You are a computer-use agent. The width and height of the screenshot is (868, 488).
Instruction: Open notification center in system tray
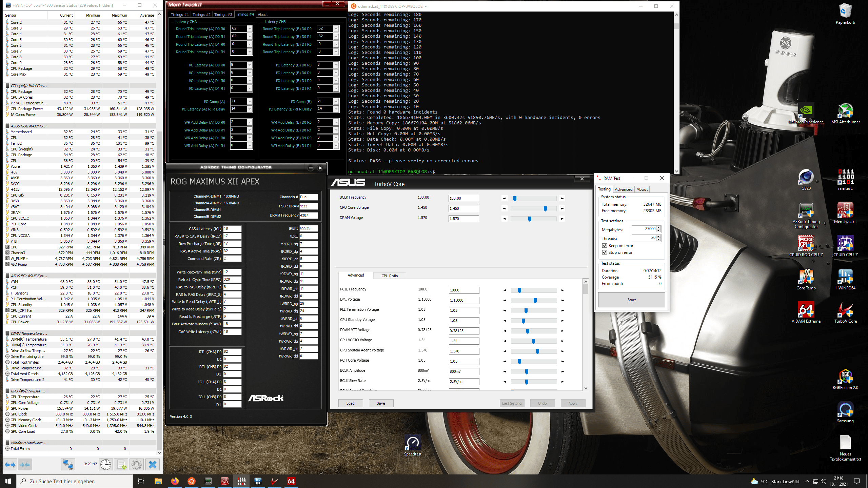point(857,481)
